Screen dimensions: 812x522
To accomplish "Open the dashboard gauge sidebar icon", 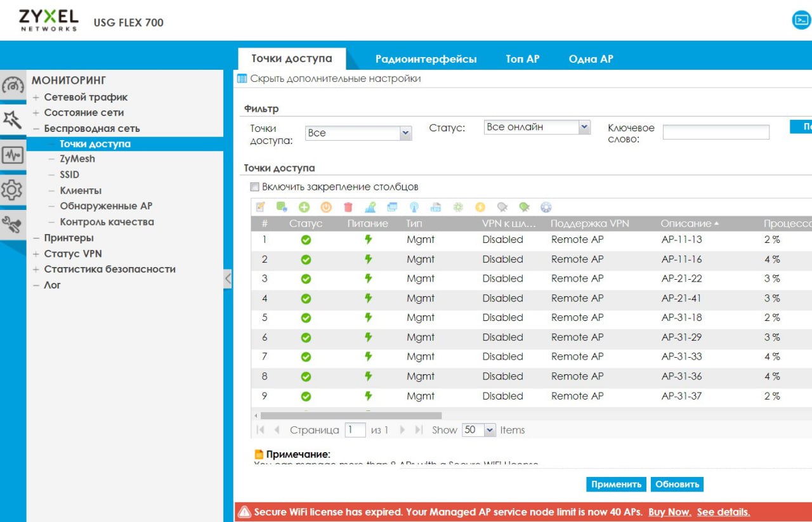I will 13,86.
